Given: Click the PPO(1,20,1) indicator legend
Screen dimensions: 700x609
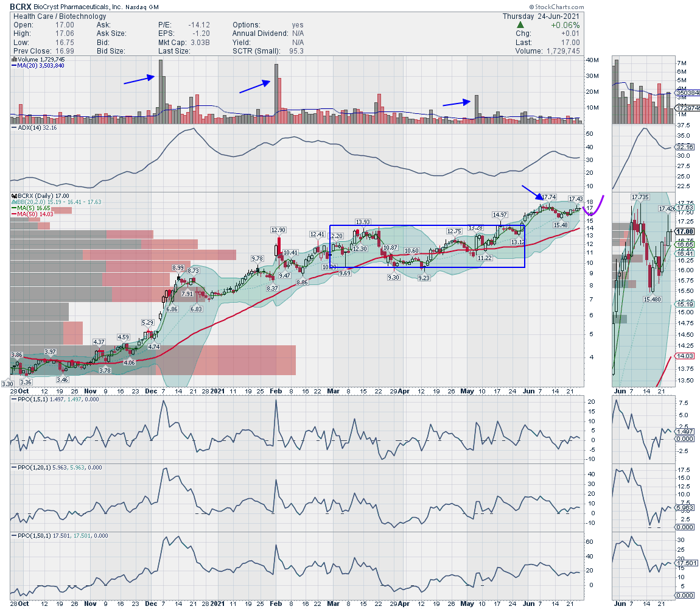Looking at the screenshot, I should (57, 468).
